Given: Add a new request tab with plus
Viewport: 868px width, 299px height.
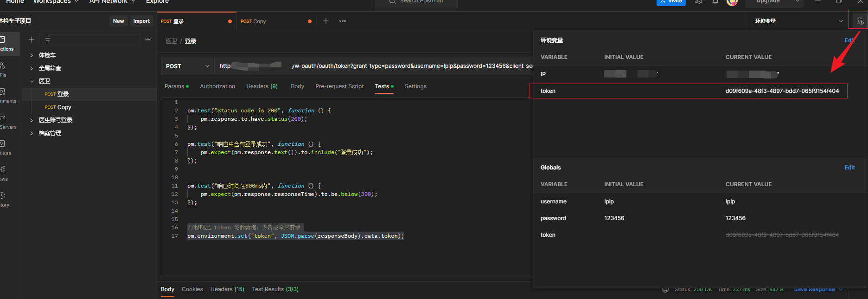Looking at the screenshot, I should tap(326, 21).
